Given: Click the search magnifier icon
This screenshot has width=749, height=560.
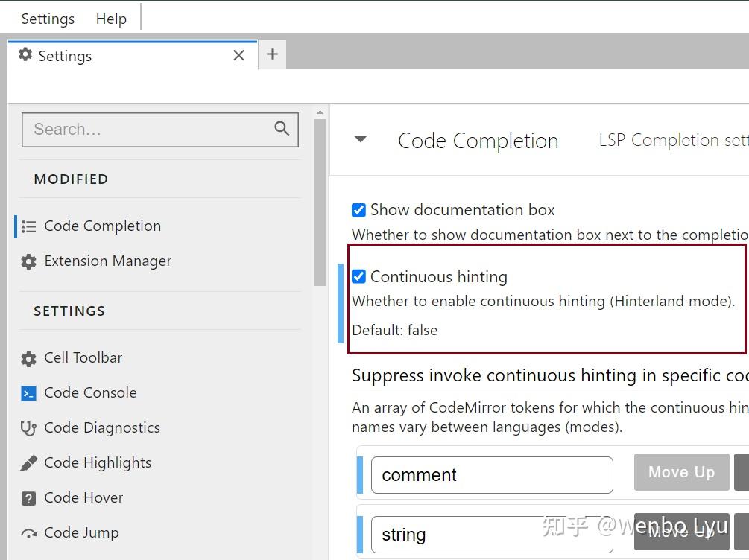Looking at the screenshot, I should (x=282, y=129).
